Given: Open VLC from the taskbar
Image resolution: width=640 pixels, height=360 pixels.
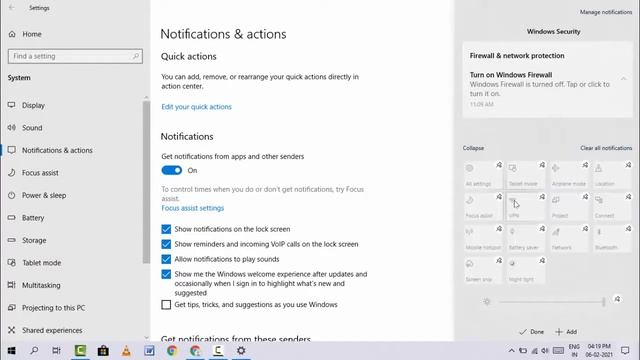Looking at the screenshot, I should (126, 351).
